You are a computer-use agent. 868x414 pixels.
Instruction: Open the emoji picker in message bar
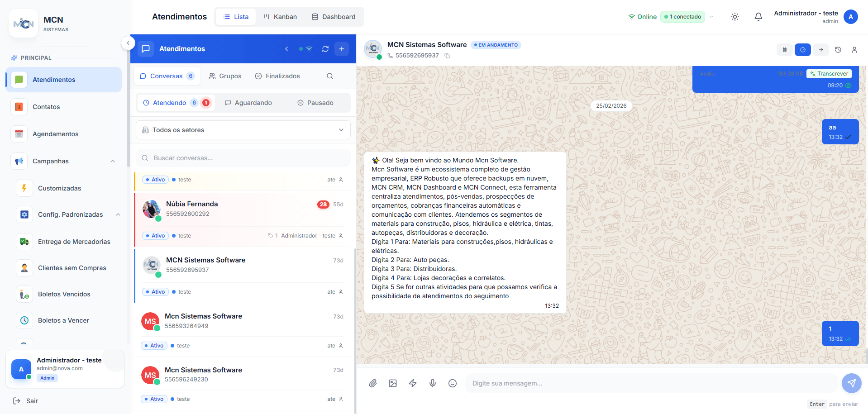tap(452, 383)
